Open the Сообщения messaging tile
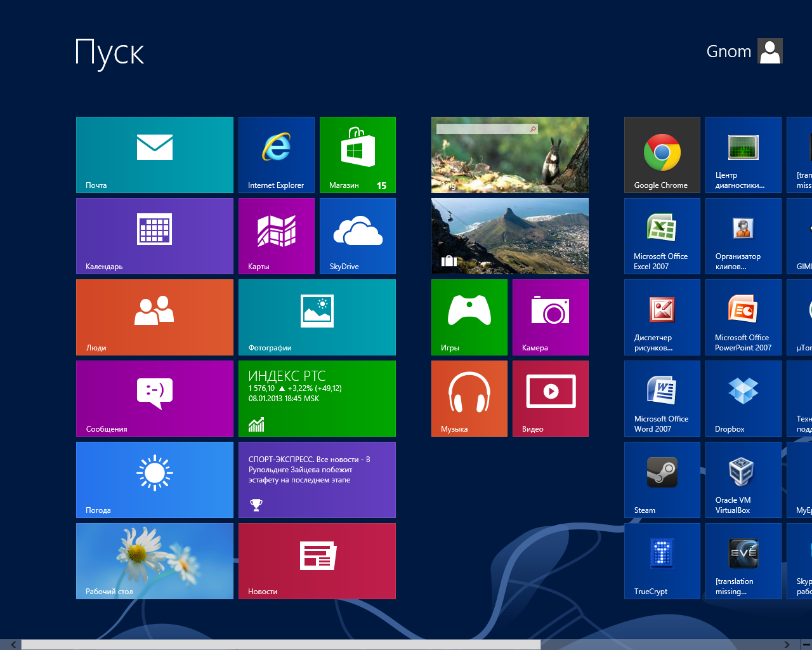Viewport: 812px width, 650px height. (x=155, y=399)
